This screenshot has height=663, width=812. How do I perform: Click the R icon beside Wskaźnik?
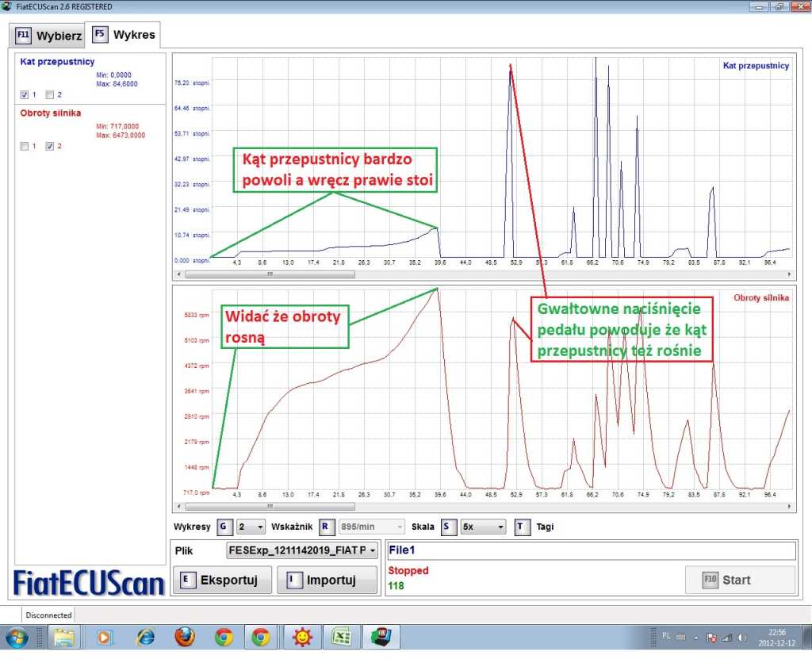(x=327, y=527)
